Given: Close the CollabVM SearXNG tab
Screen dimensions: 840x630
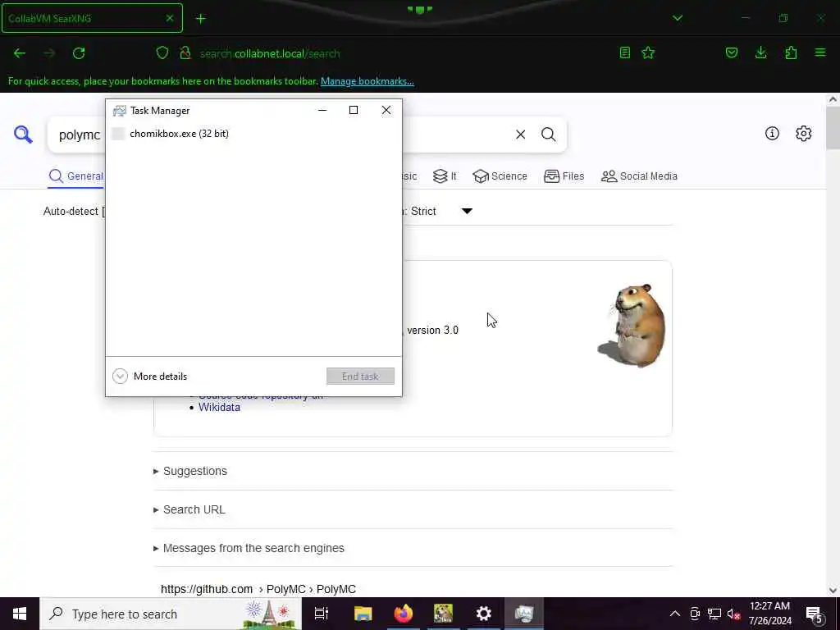Looking at the screenshot, I should click(x=169, y=18).
